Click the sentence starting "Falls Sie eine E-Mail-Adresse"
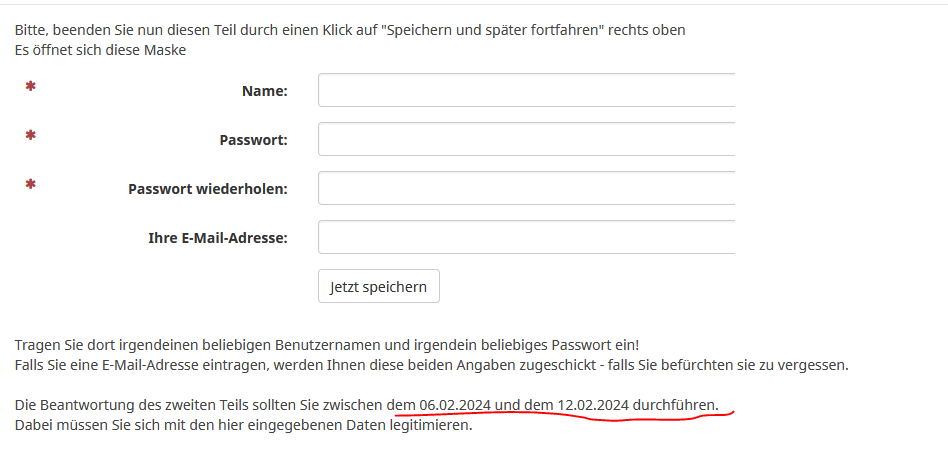Viewport: 948px width, 459px height. [431, 365]
